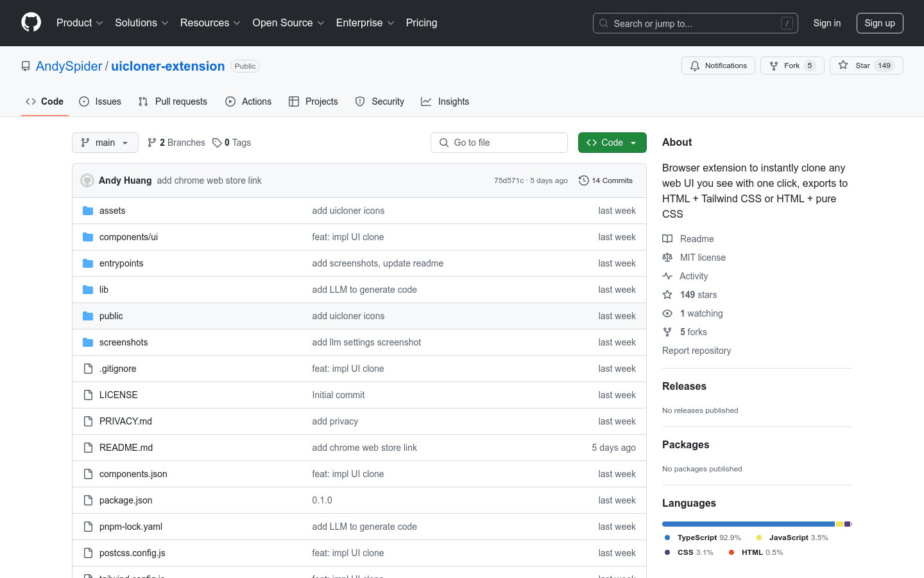Viewport: 924px width, 578px height.
Task: Open the README.md file
Action: pos(126,448)
